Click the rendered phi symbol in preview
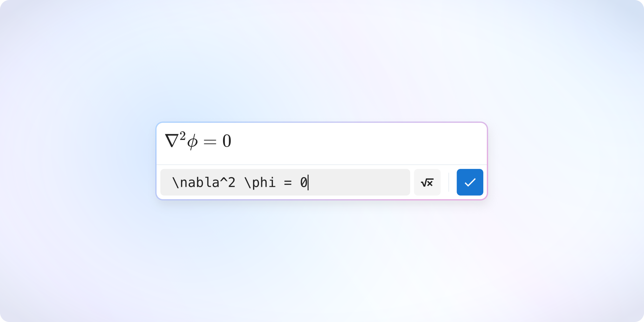Screen dimensions: 644x322 click(x=192, y=142)
